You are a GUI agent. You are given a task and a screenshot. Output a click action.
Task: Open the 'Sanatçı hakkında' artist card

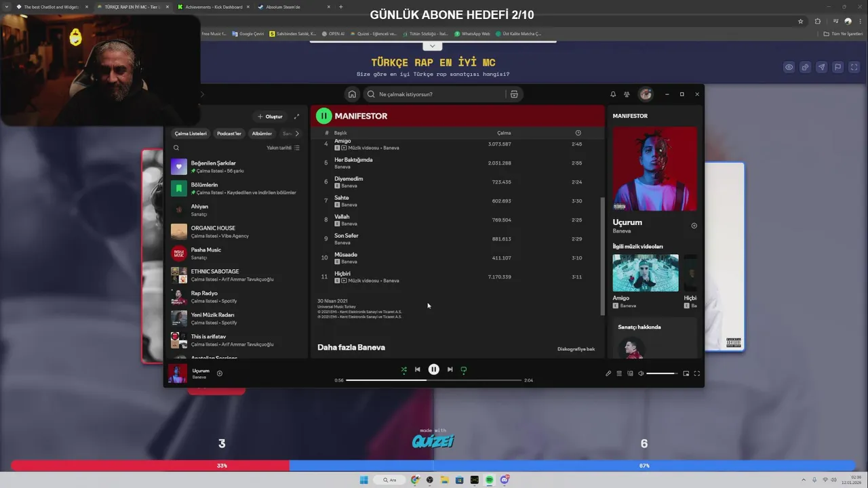coord(655,338)
